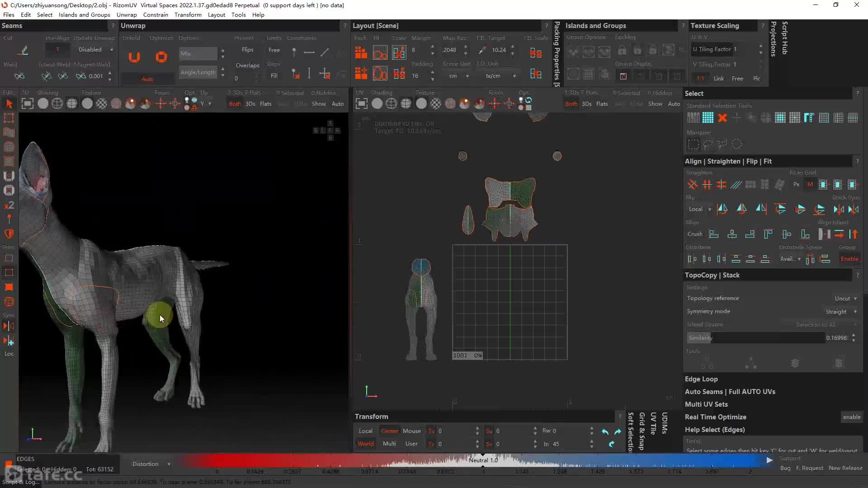Viewport: 868px width, 488px height.
Task: Open the Distribute Space Avail dropdown
Action: point(790,259)
